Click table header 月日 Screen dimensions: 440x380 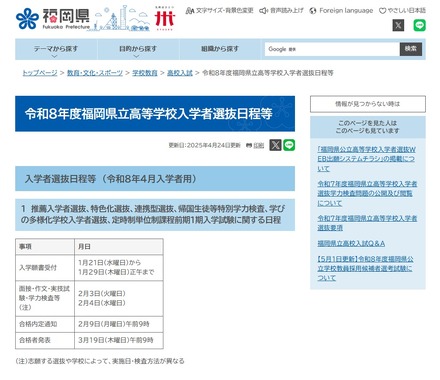pos(119,247)
